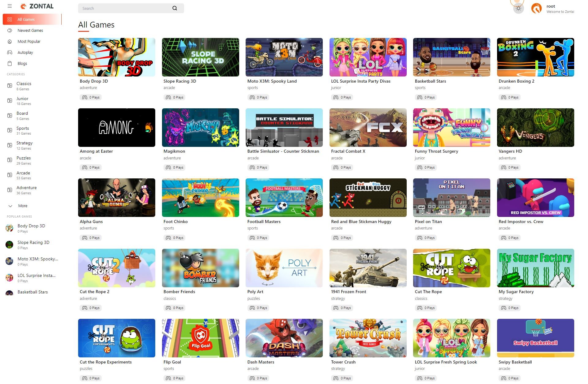Click Body Drop 3D popular games avatar
The width and height of the screenshot is (588, 384).
point(9,228)
